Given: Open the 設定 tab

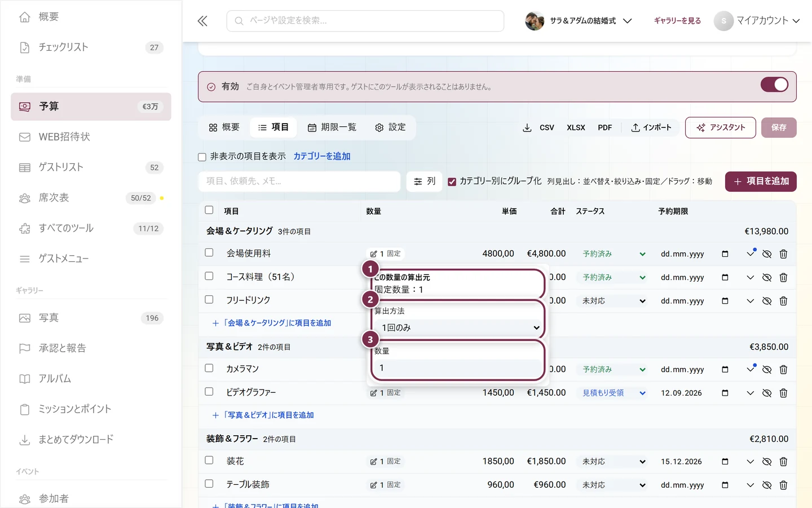Looking at the screenshot, I should [390, 128].
